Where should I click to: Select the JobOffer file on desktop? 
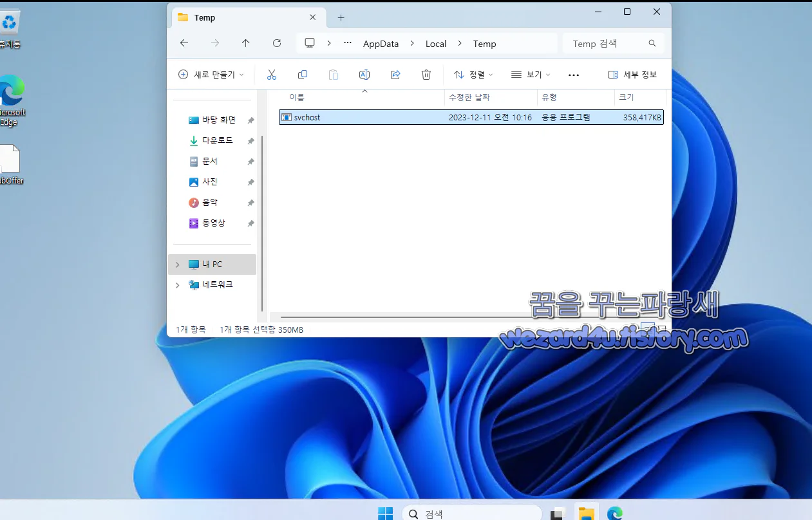(x=10, y=165)
